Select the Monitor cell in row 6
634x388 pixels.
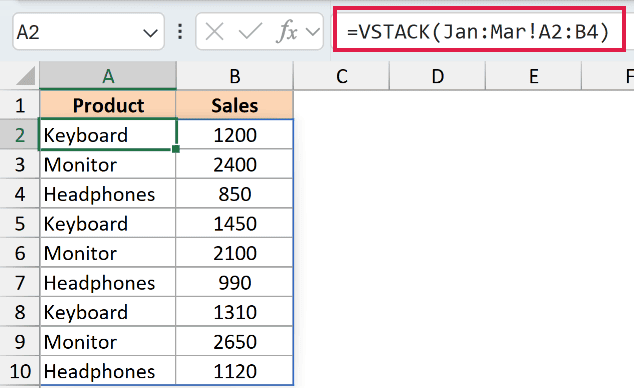point(108,253)
